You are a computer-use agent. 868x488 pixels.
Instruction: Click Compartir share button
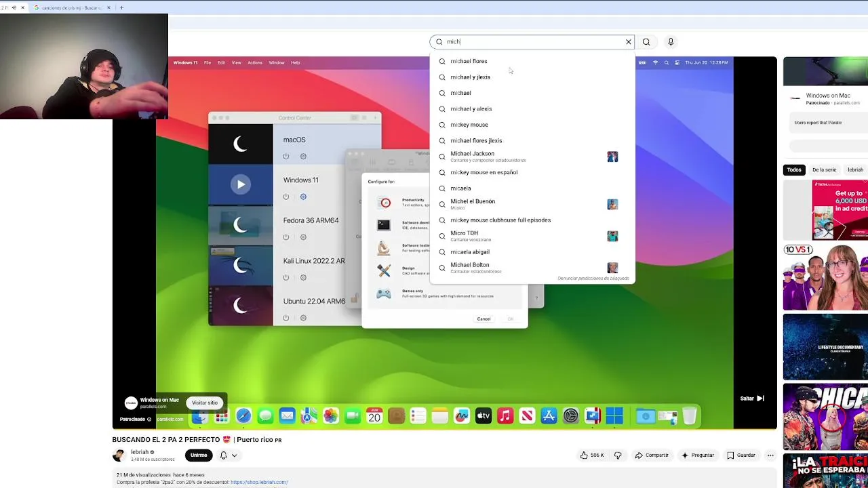pos(652,455)
